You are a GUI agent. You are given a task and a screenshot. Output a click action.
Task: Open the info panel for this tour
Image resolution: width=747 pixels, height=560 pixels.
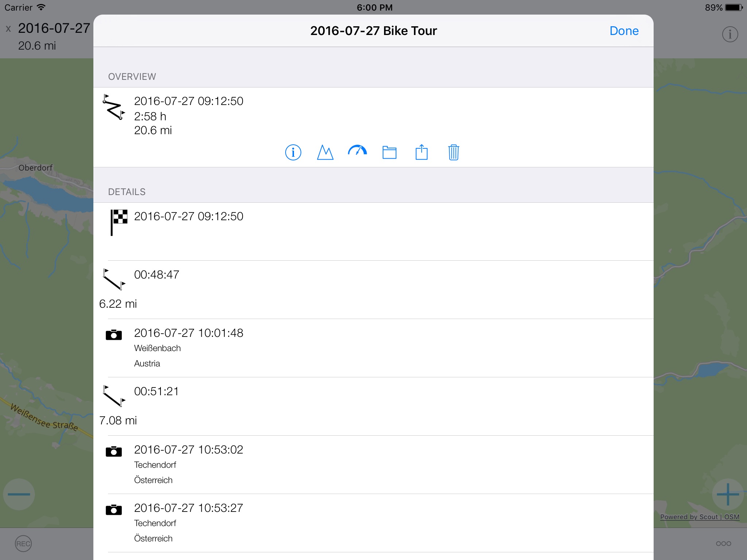(292, 151)
